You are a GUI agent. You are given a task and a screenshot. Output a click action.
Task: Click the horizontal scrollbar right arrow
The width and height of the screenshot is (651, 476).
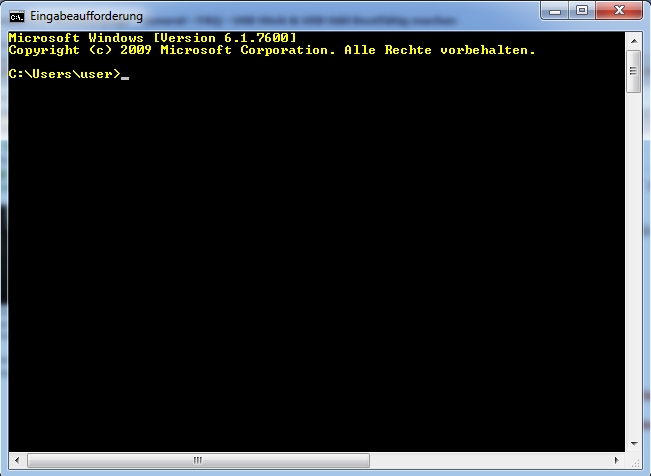tap(617, 460)
